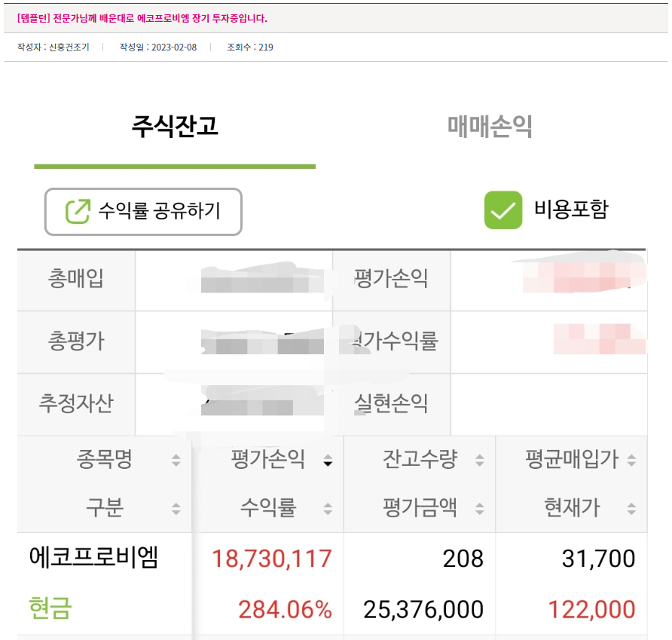This screenshot has height=640, width=672.
Task: Sort by 수익률 column arrows
Action: pos(328,509)
